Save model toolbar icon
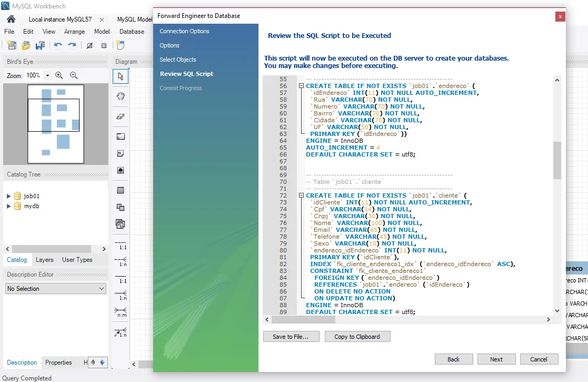588x382 pixels. pyautogui.click(x=40, y=45)
